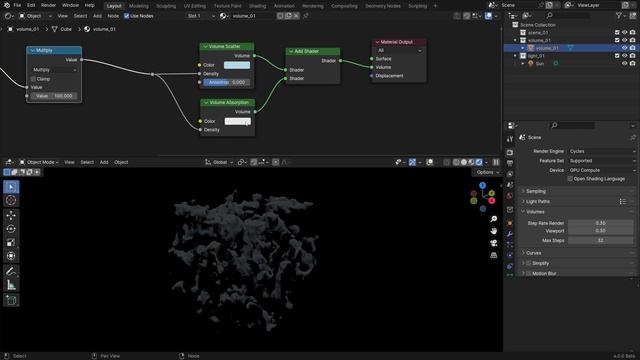640x360 pixels.
Task: Open the Render menu
Action: 48,5
